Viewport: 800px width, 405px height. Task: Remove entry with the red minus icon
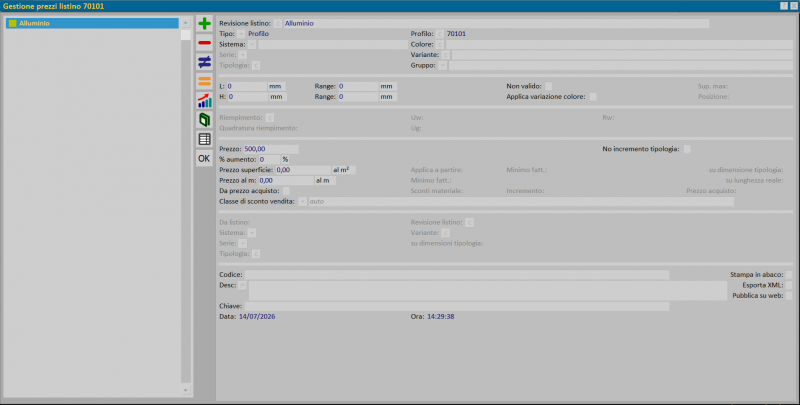pos(204,43)
